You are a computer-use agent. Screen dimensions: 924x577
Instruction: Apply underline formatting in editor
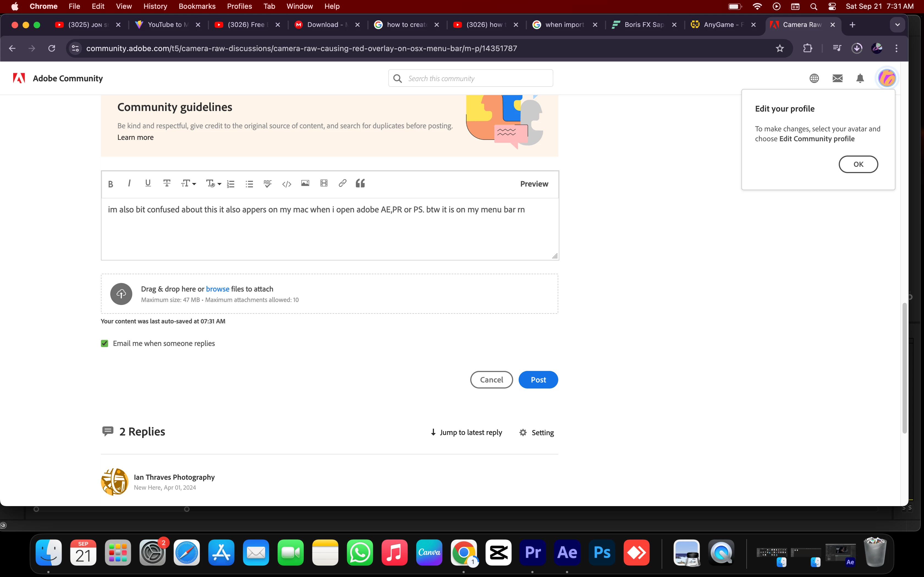(148, 184)
